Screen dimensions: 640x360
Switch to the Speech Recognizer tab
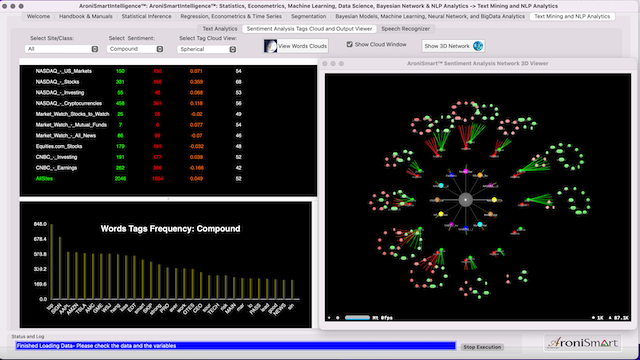[405, 29]
